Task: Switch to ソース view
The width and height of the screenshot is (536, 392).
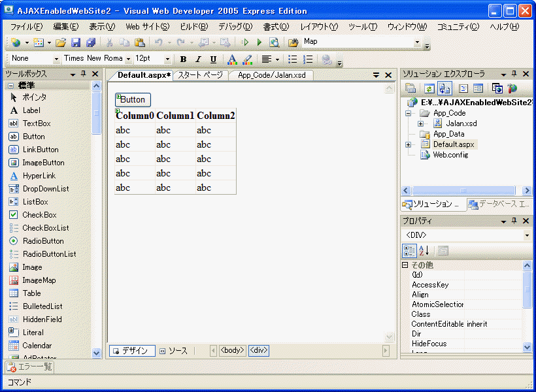Action: pyautogui.click(x=173, y=351)
